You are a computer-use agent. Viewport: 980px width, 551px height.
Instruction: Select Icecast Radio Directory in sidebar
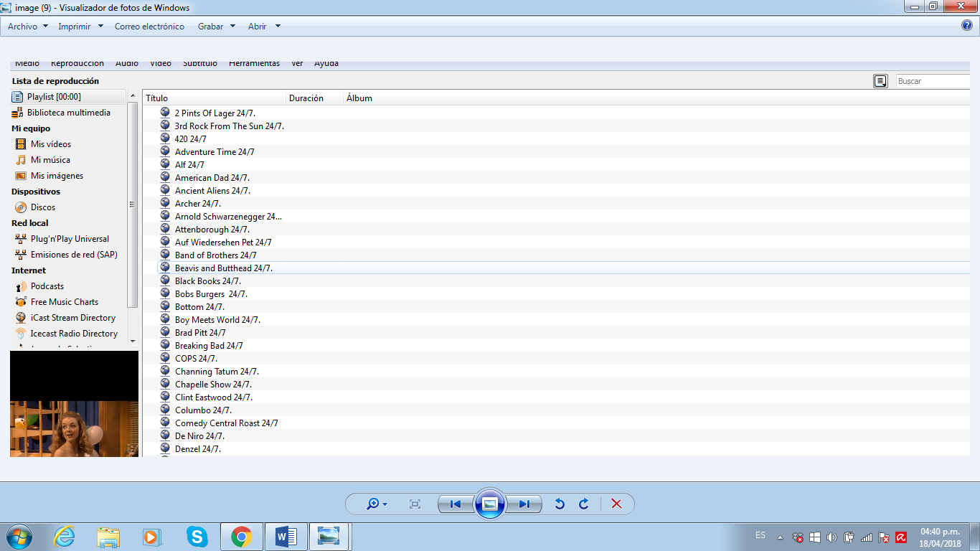pos(73,334)
